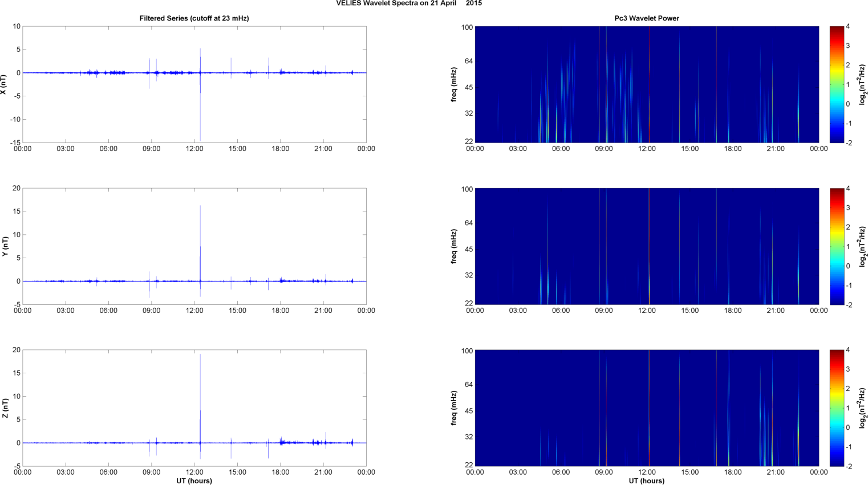Screen dimensions: 868x485
Task: Click the colorbar next to the Y-component wavelet spectrum
Action: [837, 246]
